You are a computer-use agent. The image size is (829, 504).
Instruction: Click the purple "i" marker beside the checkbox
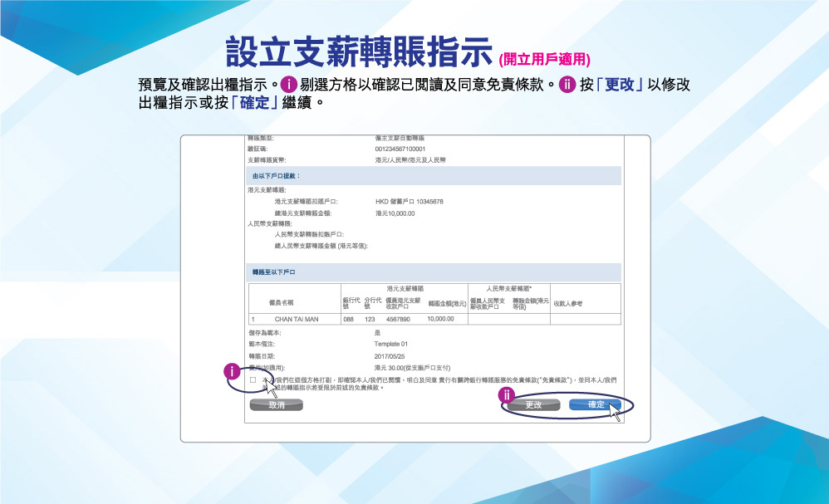point(233,370)
